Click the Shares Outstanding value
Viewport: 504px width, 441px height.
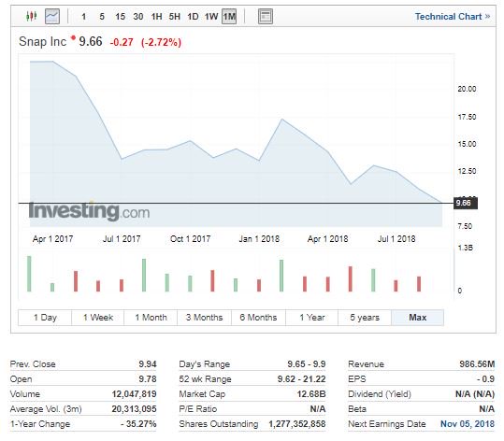297,424
